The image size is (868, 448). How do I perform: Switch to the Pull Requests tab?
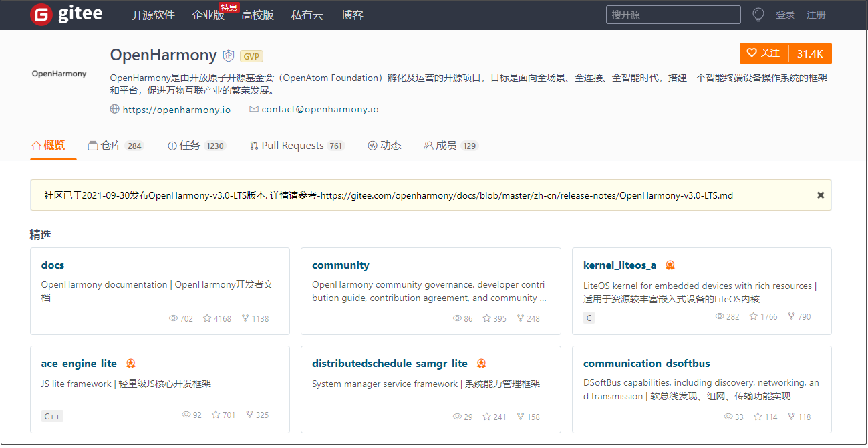tap(297, 146)
